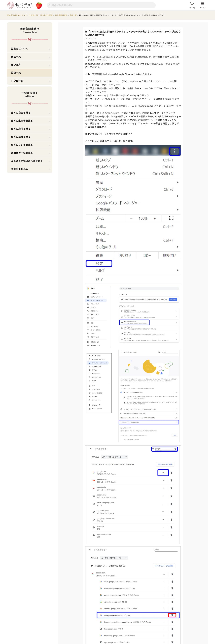This screenshot has height=644, width=215.
Task: Open 岡野農園事務所 breadcrumb link
Action: 61,15
